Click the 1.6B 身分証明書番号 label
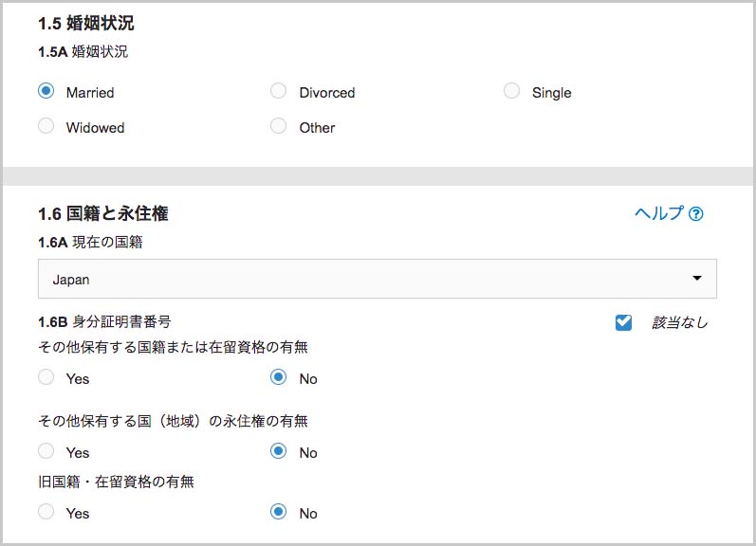The height and width of the screenshot is (546, 756). pyautogui.click(x=104, y=321)
